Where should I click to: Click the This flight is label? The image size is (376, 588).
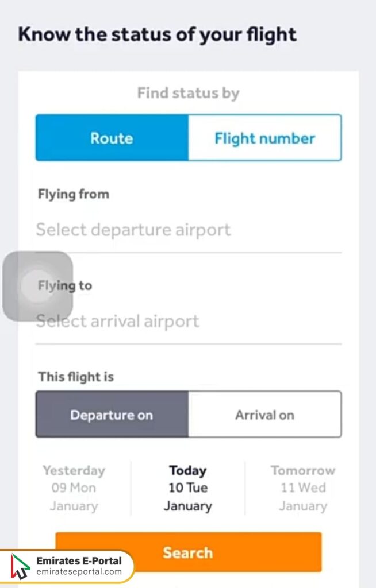[x=75, y=377]
